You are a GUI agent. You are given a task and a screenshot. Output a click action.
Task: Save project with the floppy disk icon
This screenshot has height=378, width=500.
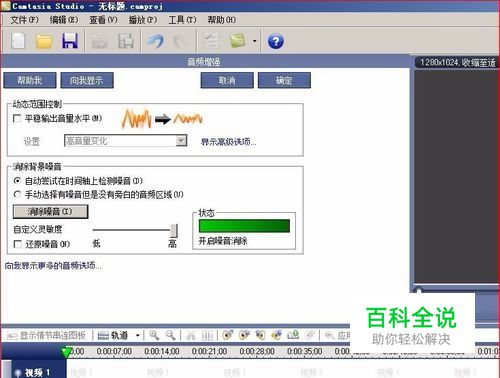coord(70,41)
